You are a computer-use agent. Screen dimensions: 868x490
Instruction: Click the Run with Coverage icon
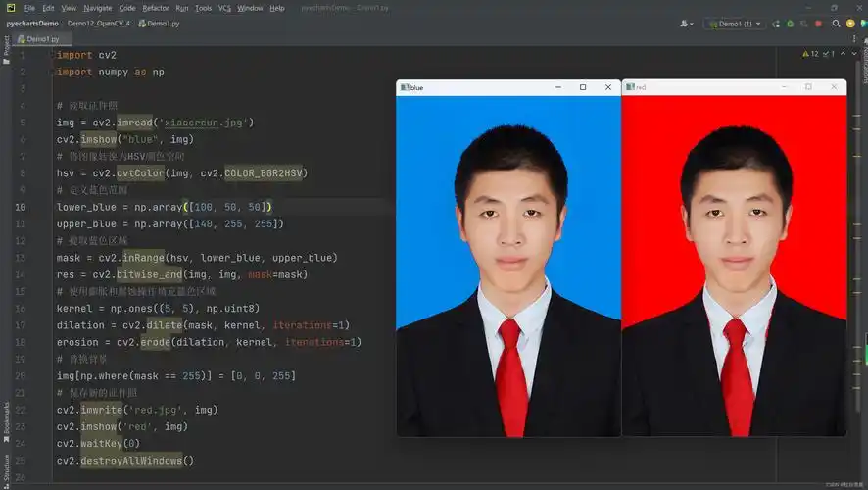coord(803,24)
